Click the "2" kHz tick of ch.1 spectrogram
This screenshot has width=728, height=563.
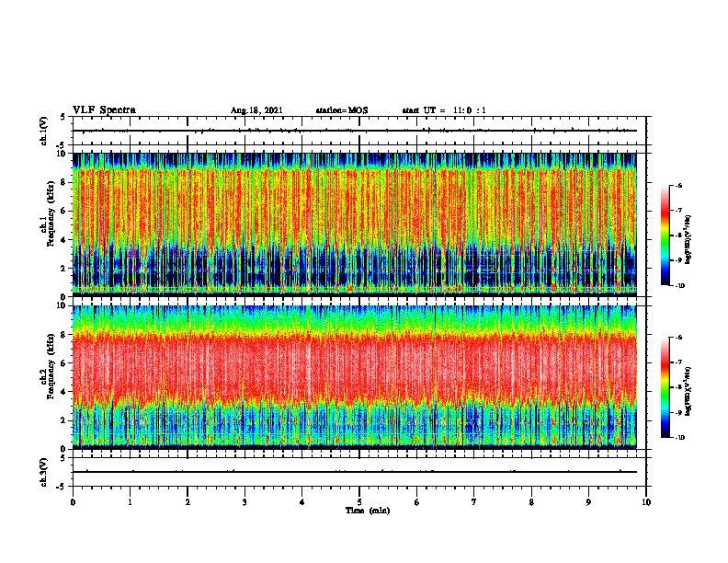pos(64,269)
